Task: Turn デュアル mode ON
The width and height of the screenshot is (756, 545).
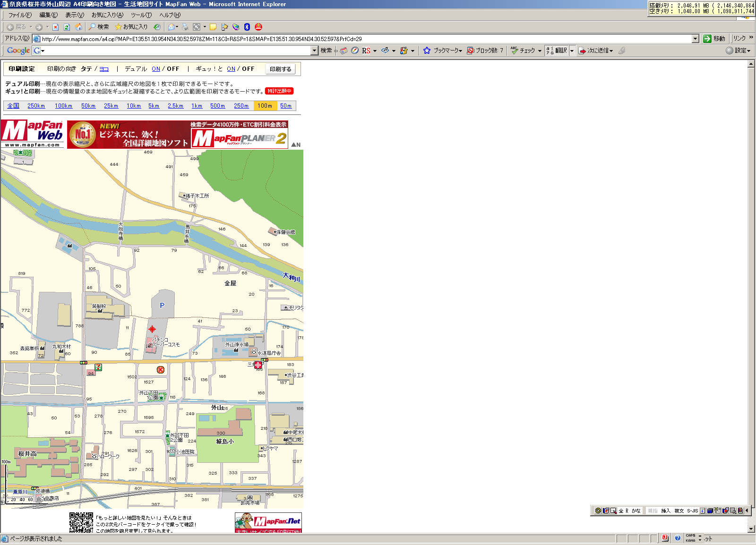Action: [x=156, y=69]
